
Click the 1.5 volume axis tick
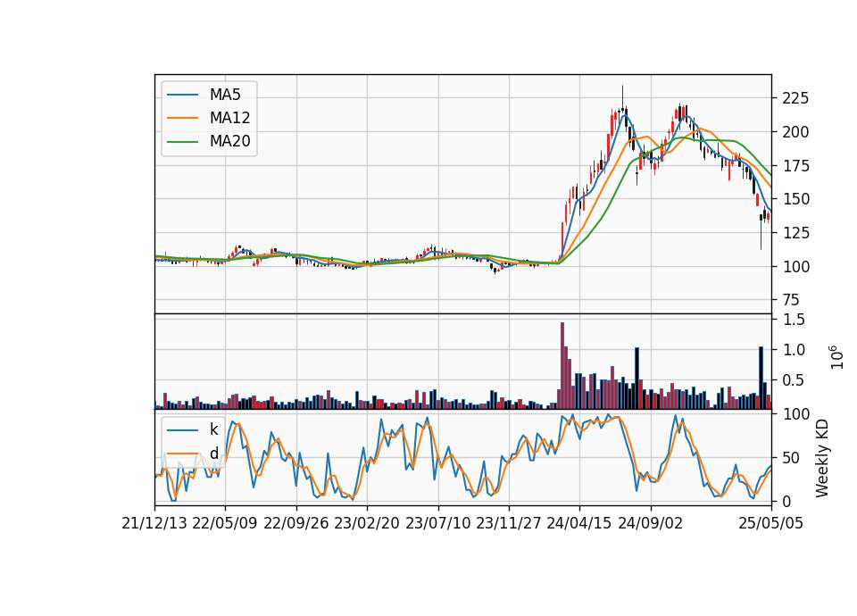tap(794, 320)
